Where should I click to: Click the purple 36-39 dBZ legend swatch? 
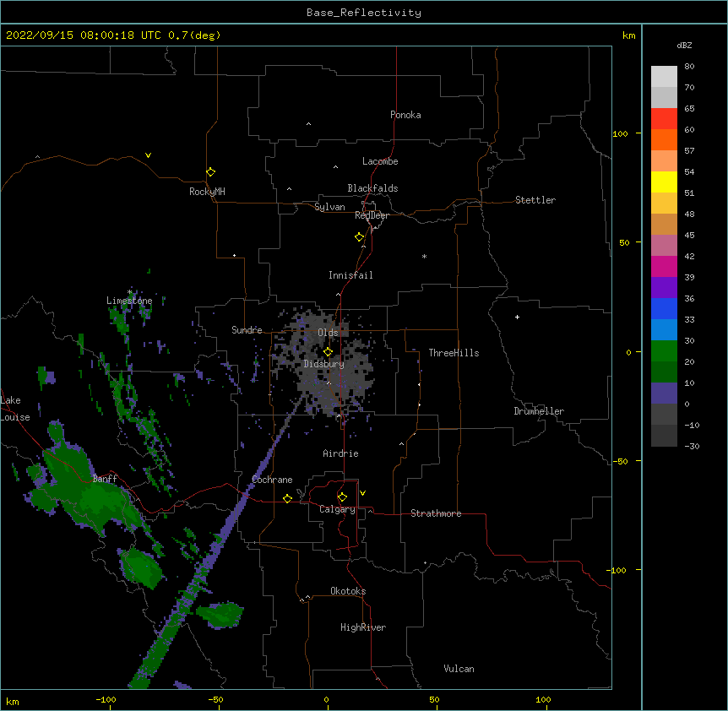pyautogui.click(x=664, y=287)
